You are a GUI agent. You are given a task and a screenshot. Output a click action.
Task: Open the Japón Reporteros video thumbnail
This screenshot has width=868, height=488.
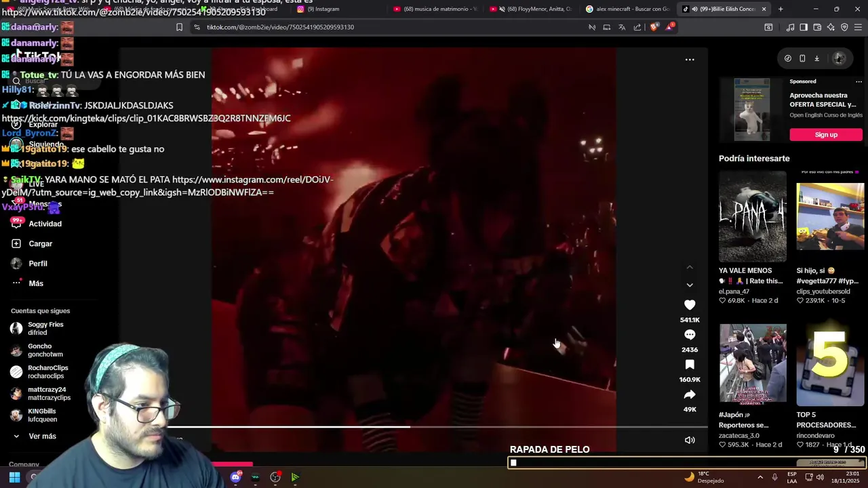point(753,363)
